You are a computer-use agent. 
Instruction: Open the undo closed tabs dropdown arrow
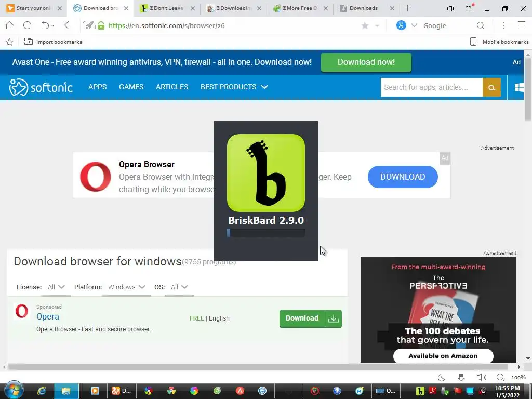52,26
